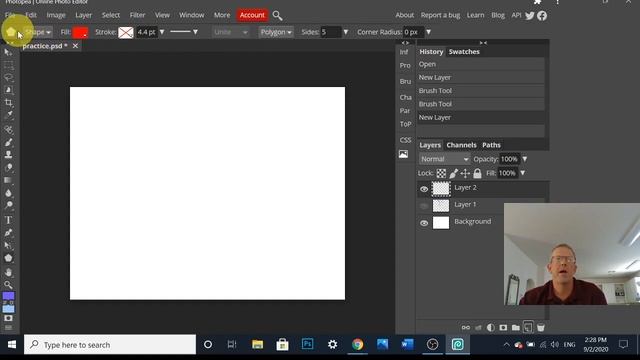The image size is (640, 360).
Task: Open the Report a bug link
Action: click(440, 15)
